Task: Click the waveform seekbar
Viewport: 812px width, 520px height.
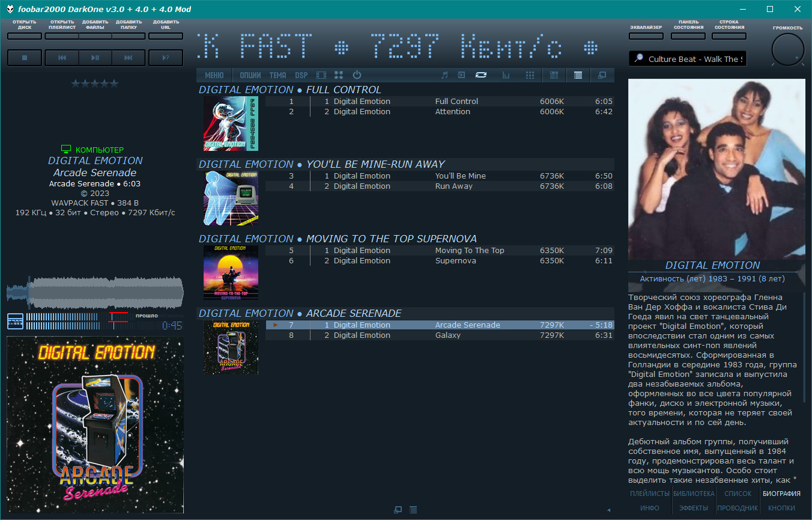Action: point(95,293)
